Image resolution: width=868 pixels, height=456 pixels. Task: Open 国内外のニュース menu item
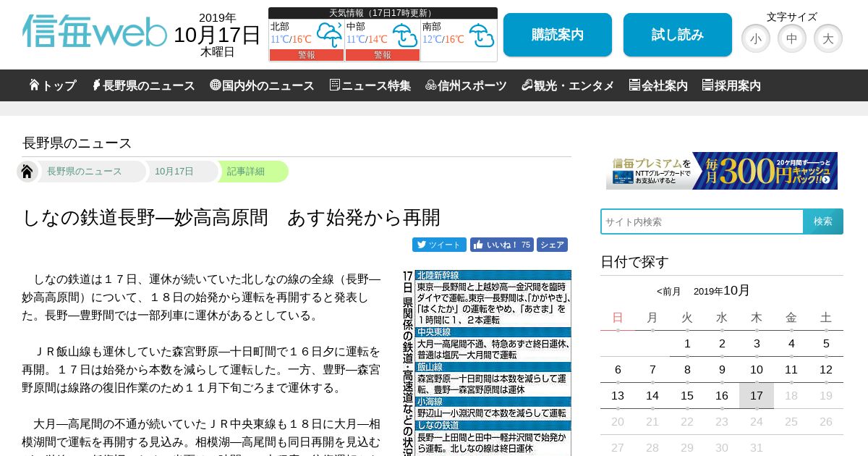click(x=262, y=85)
